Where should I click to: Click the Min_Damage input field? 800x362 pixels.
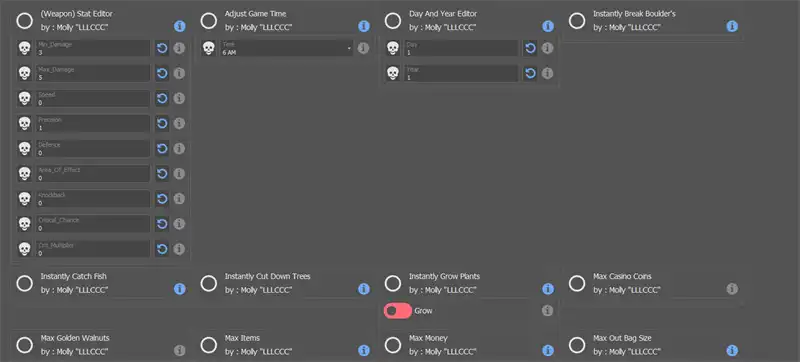click(93, 48)
